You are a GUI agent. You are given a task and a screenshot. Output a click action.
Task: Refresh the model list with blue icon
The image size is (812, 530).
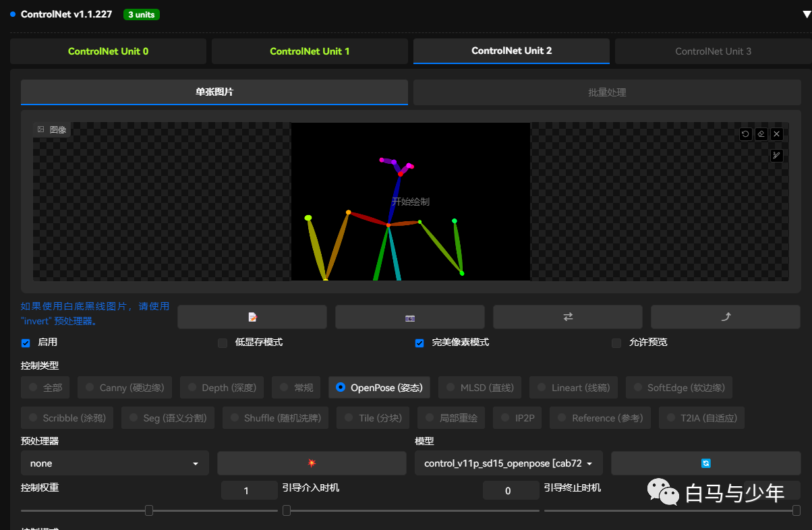(705, 463)
